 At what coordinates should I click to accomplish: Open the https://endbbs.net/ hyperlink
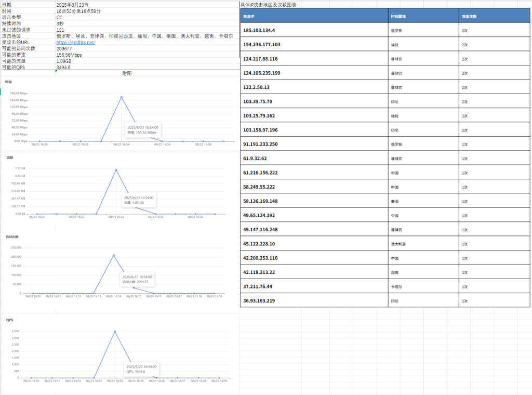[x=76, y=43]
